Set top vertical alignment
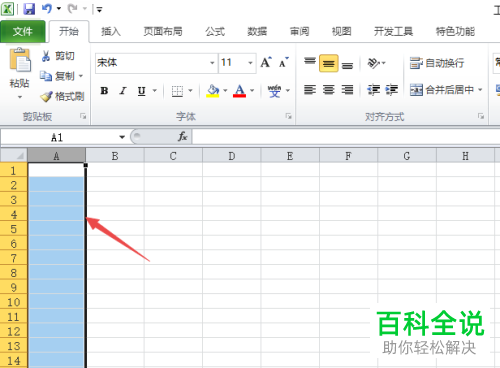 point(310,62)
